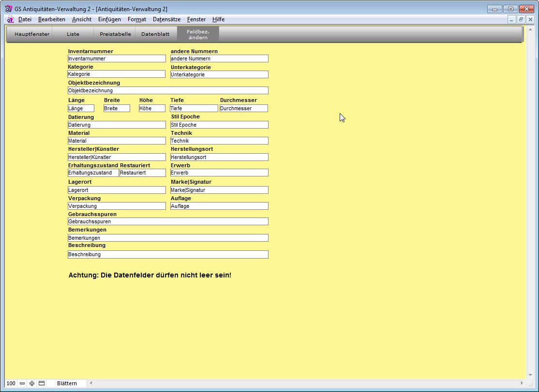Image resolution: width=539 pixels, height=392 pixels.
Task: Click the GS Antiquitäten title bar icon
Action: tap(8, 9)
